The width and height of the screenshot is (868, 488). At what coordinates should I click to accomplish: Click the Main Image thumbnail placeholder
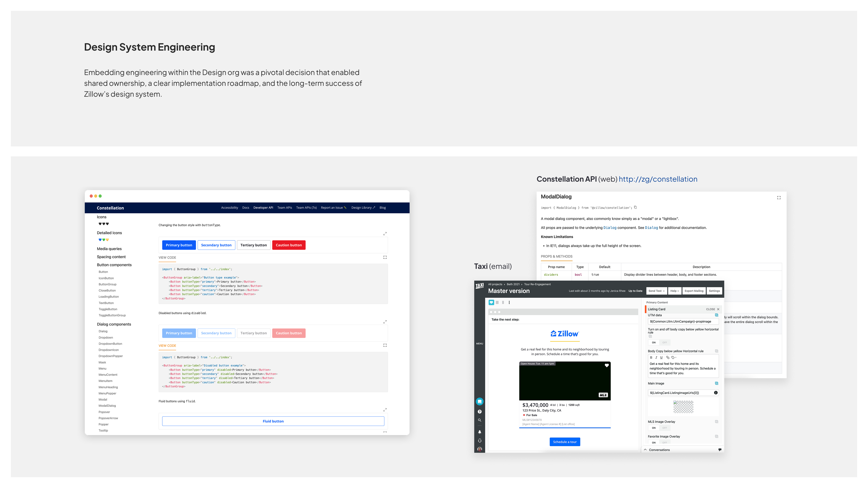(683, 407)
